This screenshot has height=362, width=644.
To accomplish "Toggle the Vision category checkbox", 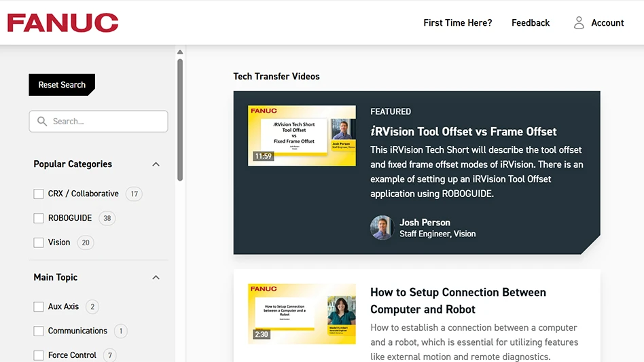I will (x=39, y=242).
